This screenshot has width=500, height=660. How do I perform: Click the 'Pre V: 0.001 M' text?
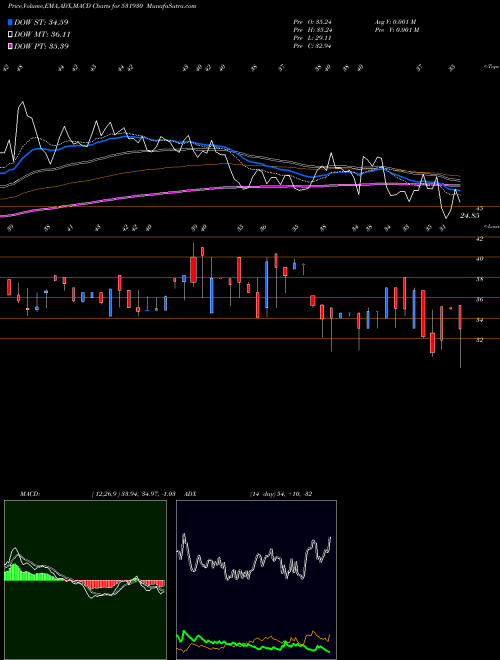click(x=397, y=30)
